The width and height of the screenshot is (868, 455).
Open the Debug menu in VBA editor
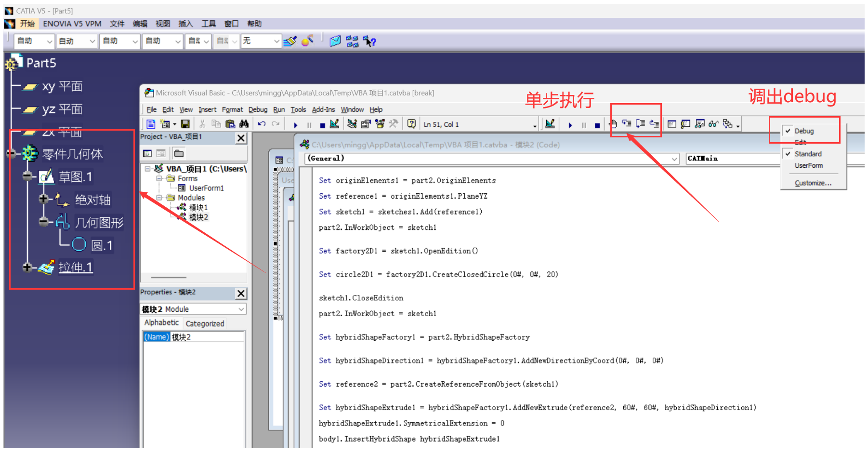[258, 109]
